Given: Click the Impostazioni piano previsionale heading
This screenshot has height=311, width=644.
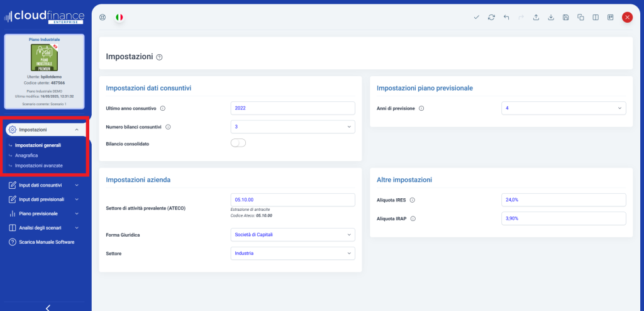Looking at the screenshot, I should [425, 88].
